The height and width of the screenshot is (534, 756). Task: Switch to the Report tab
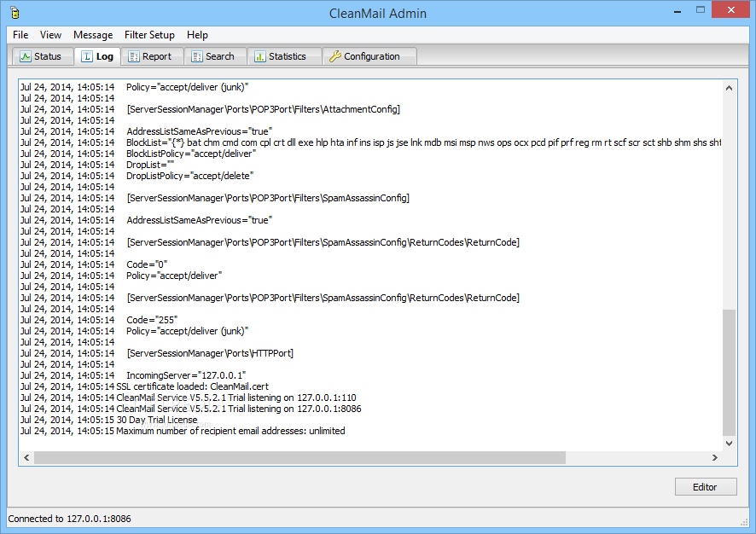[x=153, y=57]
